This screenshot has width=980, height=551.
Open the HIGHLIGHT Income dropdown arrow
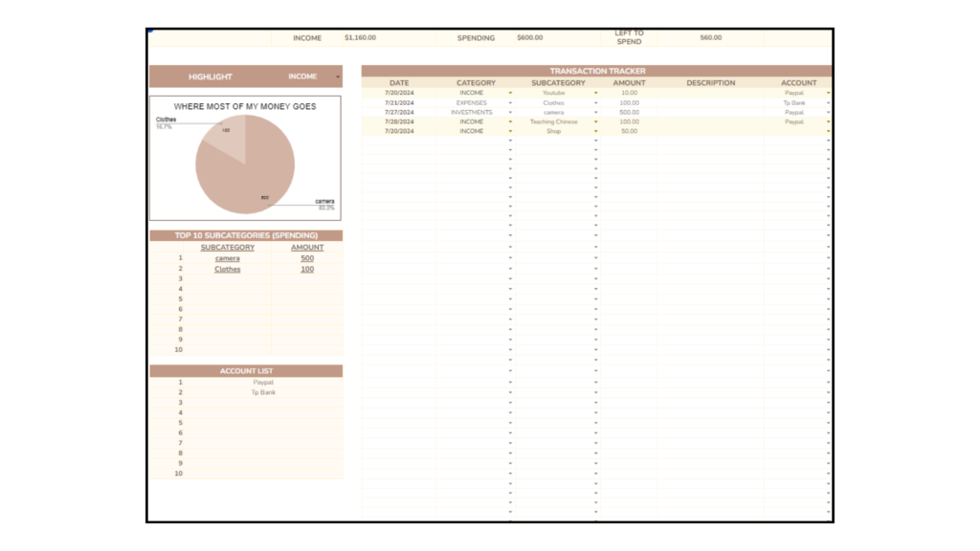pos(338,77)
